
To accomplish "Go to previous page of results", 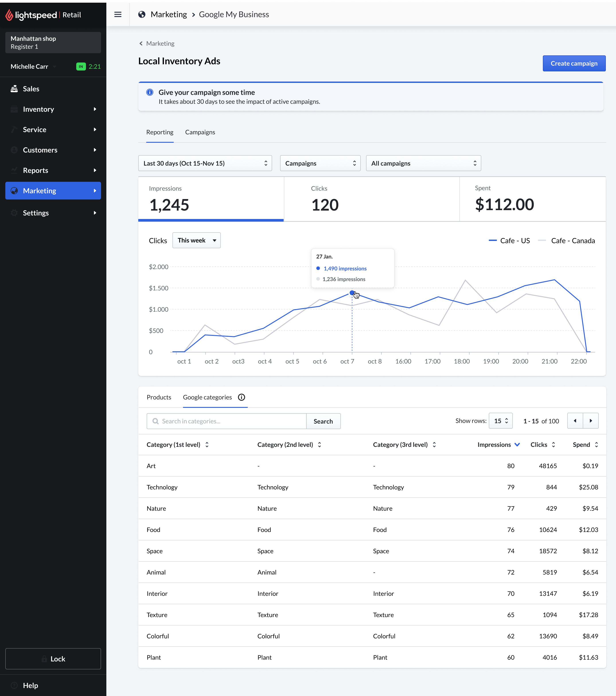I will [575, 421].
